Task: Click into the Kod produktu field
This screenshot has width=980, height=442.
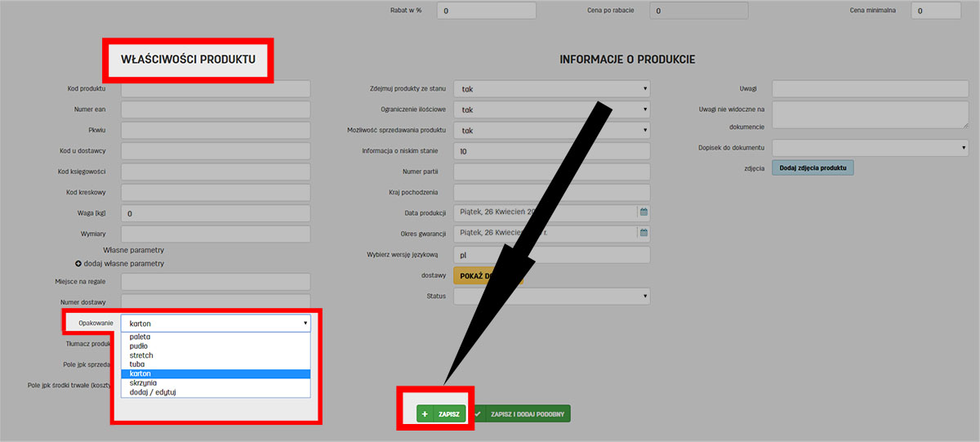Action: 216,88
